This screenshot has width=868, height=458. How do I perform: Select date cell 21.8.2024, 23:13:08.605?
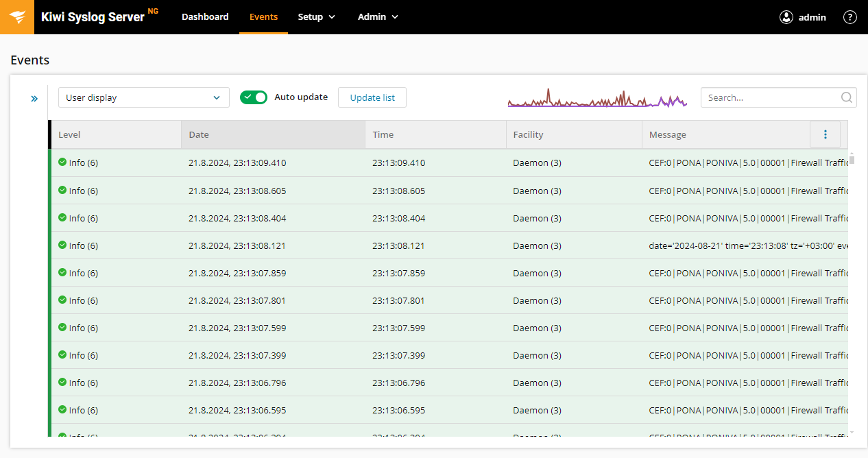click(237, 191)
